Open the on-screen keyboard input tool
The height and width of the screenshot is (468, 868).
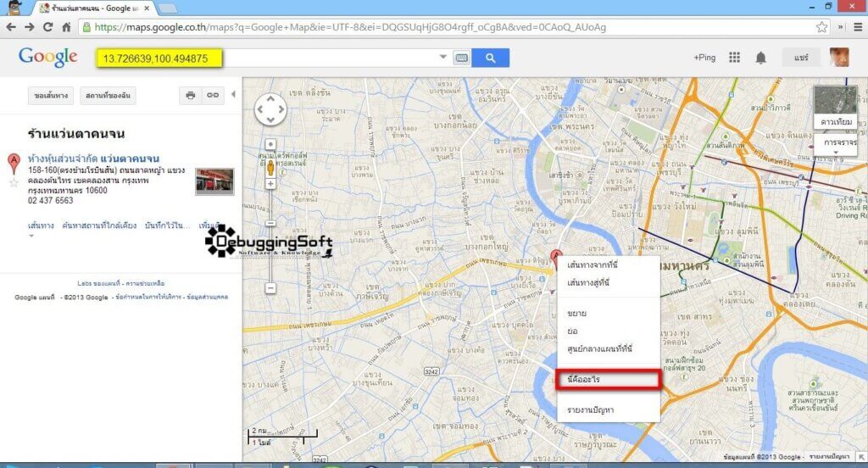[x=461, y=58]
